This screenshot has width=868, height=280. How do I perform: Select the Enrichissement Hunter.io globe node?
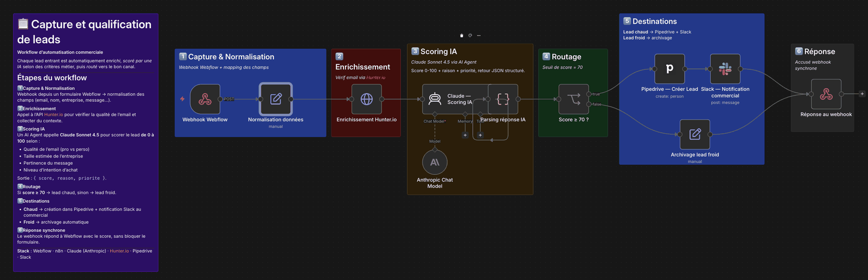pos(367,99)
